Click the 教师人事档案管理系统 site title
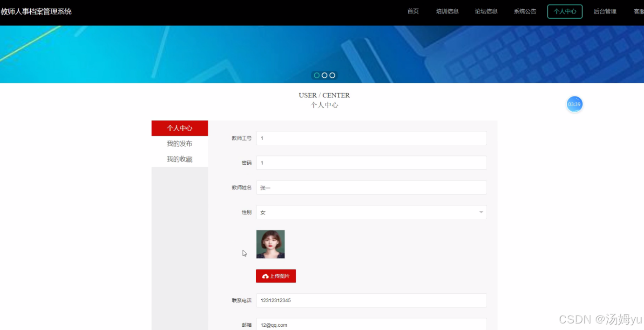Screen dimensions: 644x330 tap(36, 12)
